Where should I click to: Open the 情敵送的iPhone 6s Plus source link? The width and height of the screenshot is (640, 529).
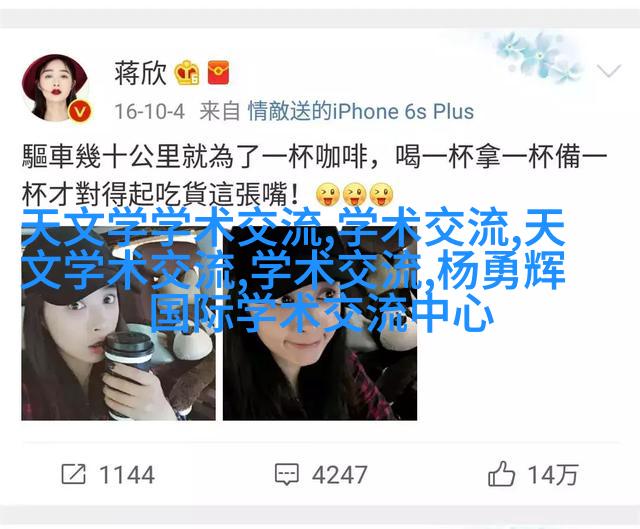(x=361, y=111)
